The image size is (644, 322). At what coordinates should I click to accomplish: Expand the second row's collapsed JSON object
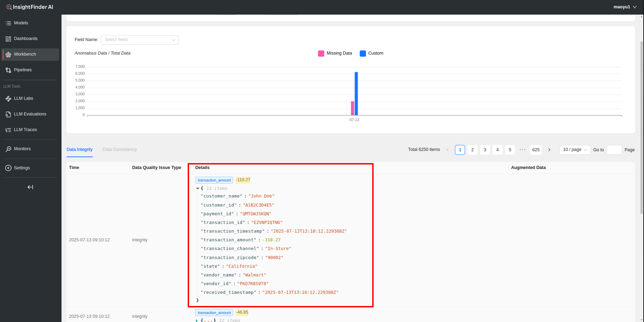click(197, 320)
